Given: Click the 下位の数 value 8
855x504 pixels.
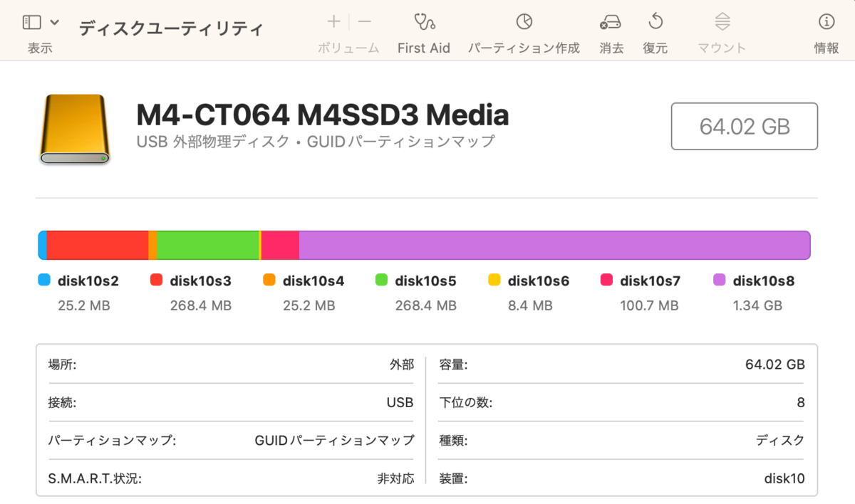Looking at the screenshot, I should coord(801,402).
